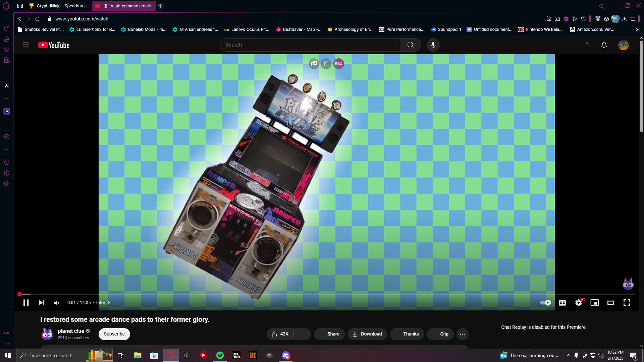Open Twitch in Opera sidebar

click(x=7, y=111)
